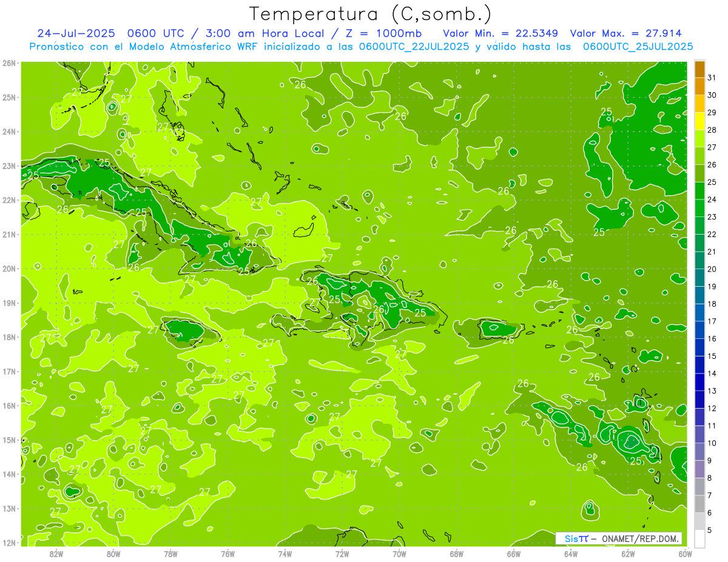The image size is (728, 562).
Task: Click the 15N latitude axis label
Action: point(10,440)
